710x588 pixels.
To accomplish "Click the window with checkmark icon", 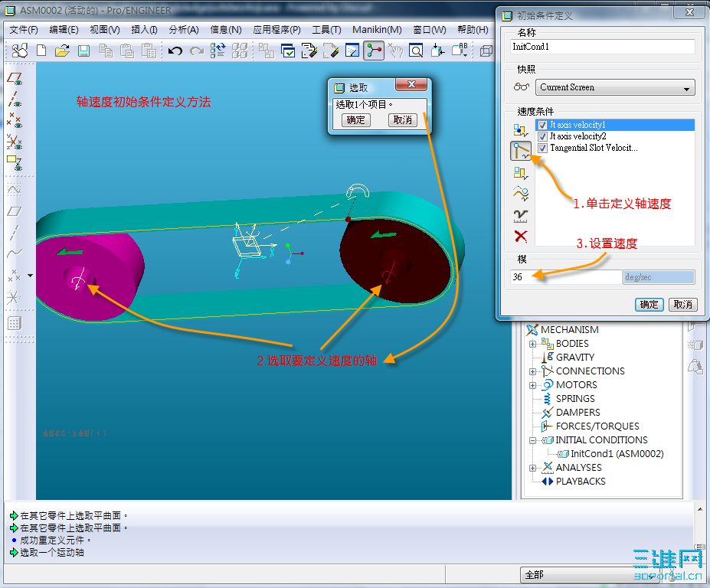I will (288, 51).
